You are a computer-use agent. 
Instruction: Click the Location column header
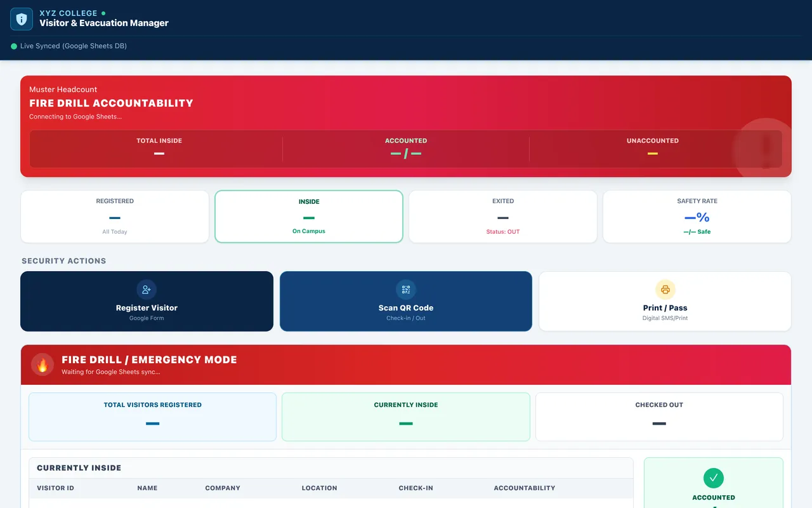click(319, 488)
